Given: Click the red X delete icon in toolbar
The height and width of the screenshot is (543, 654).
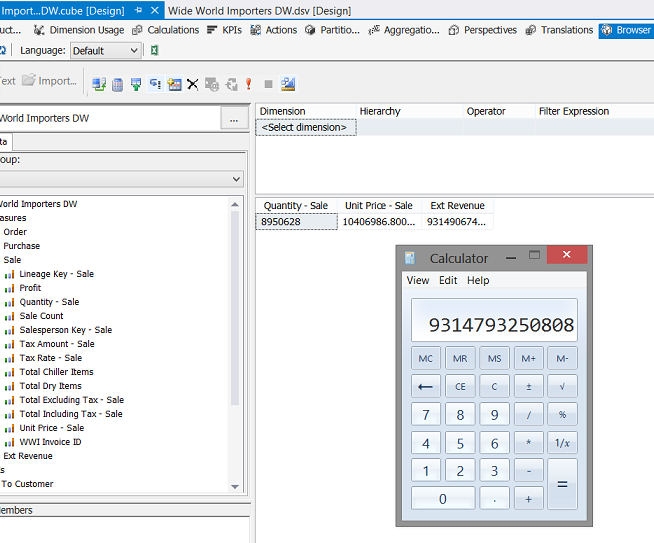Looking at the screenshot, I should (x=193, y=84).
